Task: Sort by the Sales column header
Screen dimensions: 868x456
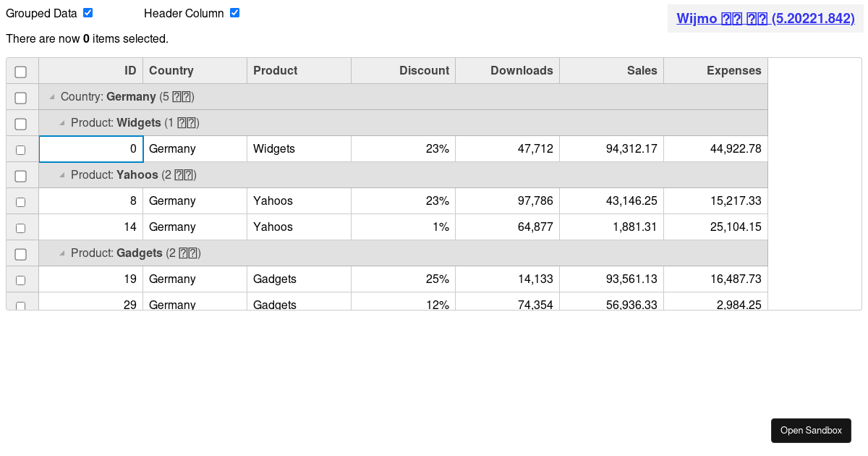Action: pyautogui.click(x=611, y=71)
